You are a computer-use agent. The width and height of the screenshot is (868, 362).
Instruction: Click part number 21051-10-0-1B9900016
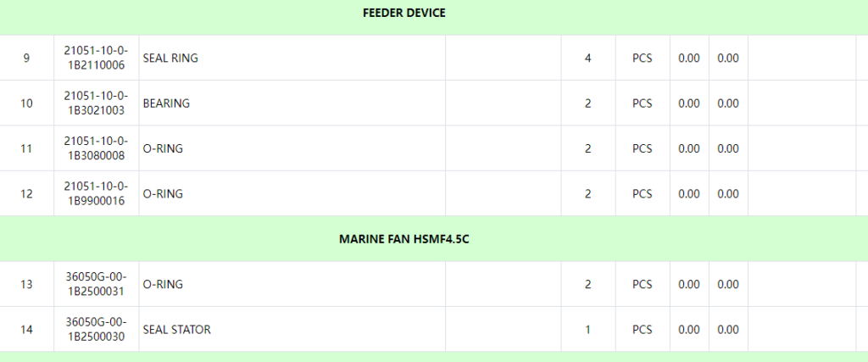pyautogui.click(x=96, y=193)
